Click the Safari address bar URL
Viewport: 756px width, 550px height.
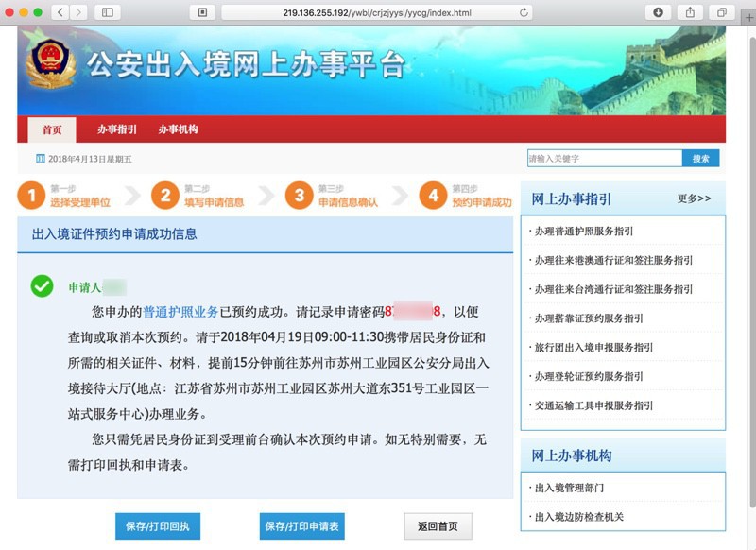pyautogui.click(x=376, y=12)
